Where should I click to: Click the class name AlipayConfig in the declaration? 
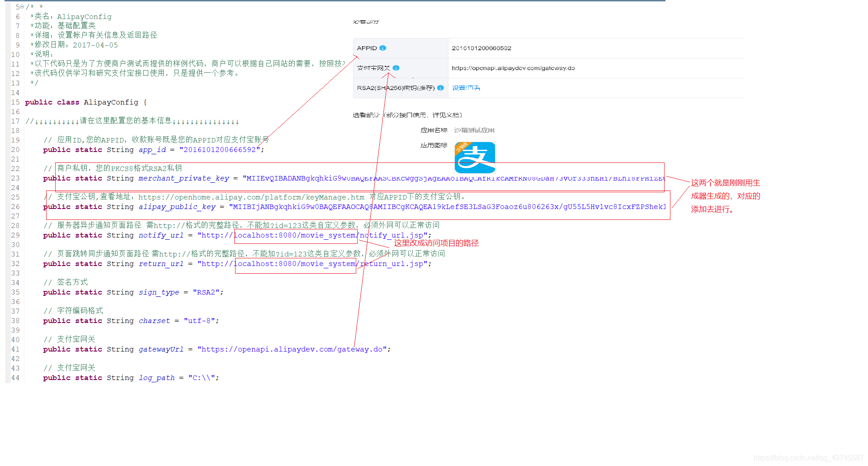[x=111, y=102]
